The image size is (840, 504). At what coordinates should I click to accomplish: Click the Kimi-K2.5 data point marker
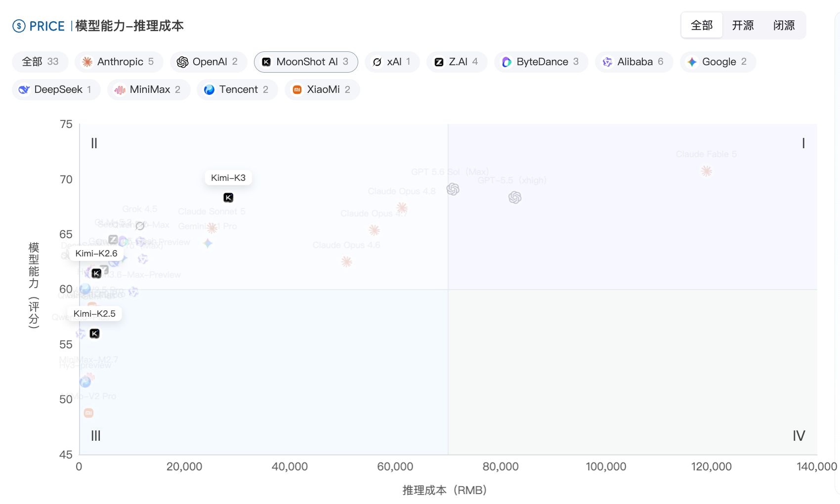point(94,334)
